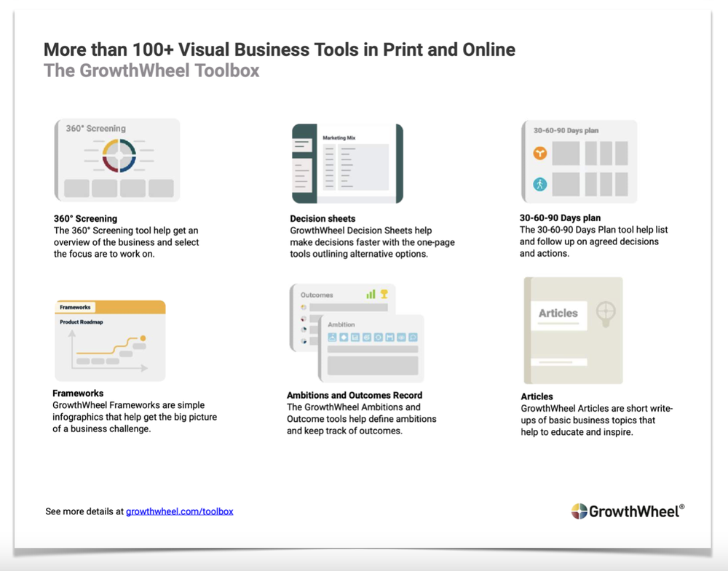Click the blue walking figure icon
Image resolution: width=728 pixels, height=571 pixels.
539,184
